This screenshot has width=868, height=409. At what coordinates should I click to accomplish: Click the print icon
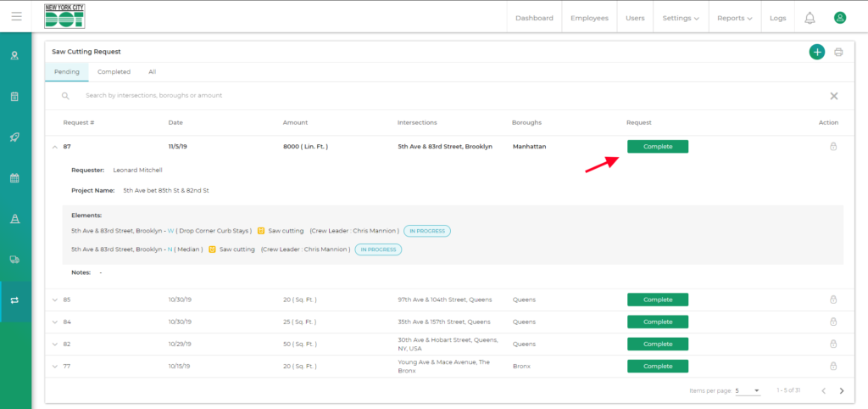click(838, 52)
